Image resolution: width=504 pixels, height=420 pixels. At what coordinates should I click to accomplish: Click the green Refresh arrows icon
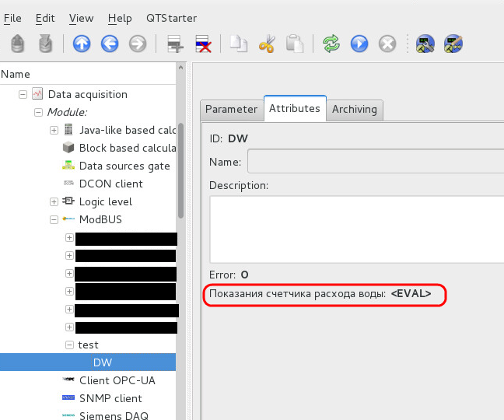point(332,44)
